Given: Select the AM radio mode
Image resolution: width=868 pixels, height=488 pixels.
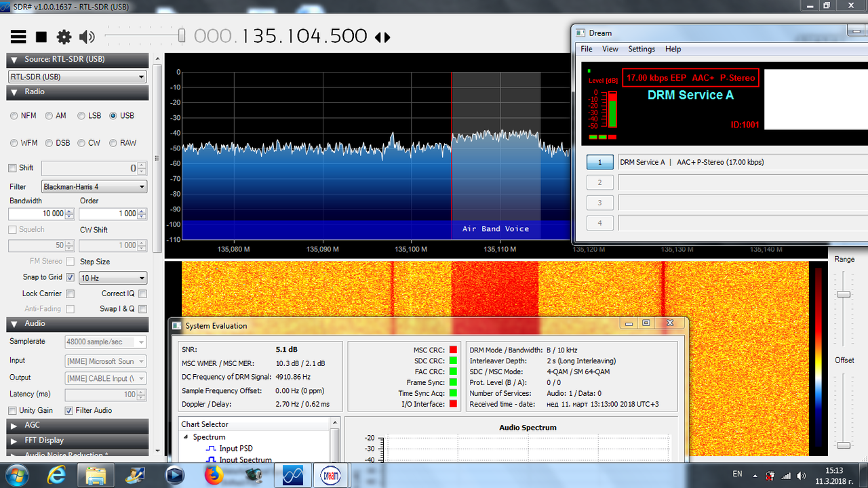Looking at the screenshot, I should point(49,116).
